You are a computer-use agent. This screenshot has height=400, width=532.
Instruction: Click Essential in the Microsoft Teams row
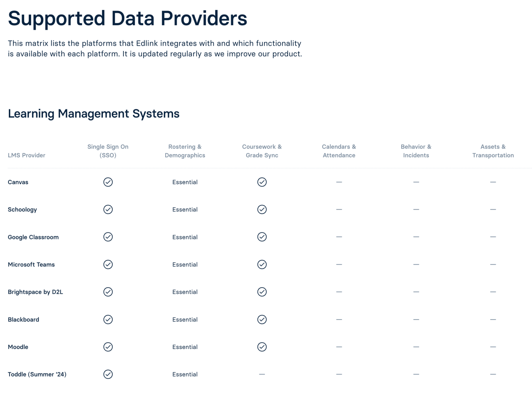(185, 264)
